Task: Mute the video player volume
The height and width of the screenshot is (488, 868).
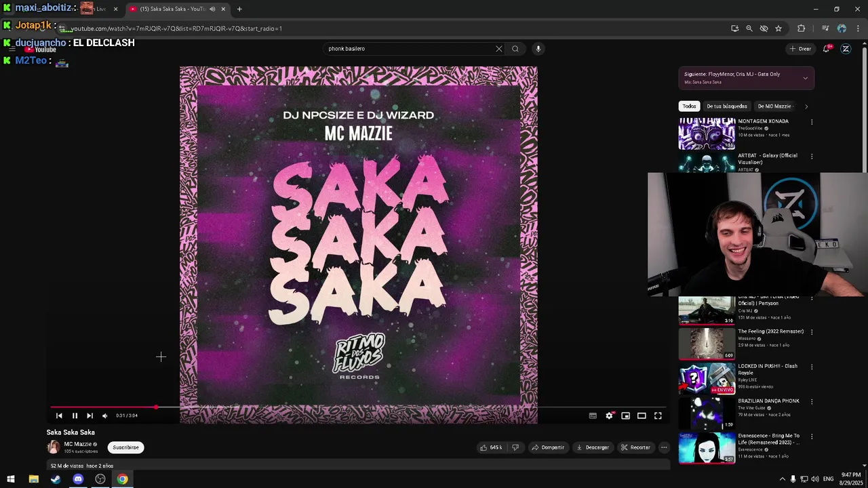Action: (x=104, y=415)
